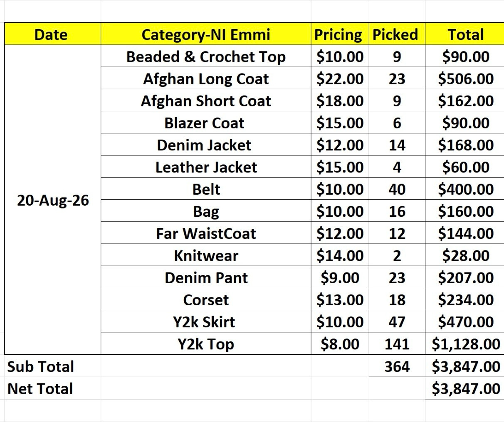This screenshot has width=504, height=422.
Task: Click the Belt total $400.00 cell
Action: pyautogui.click(x=464, y=189)
